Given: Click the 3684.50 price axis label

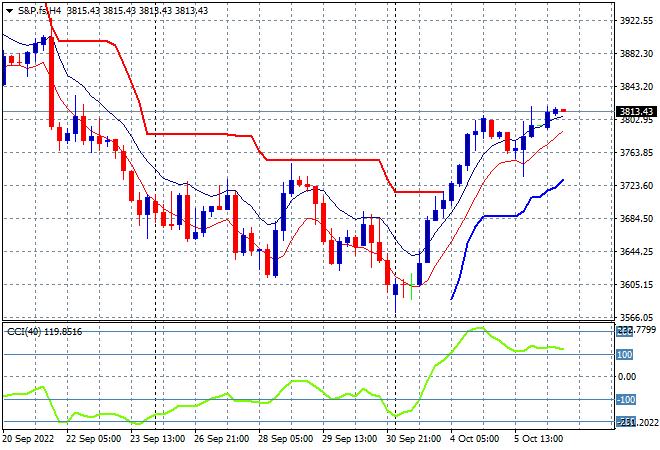Looking at the screenshot, I should 636,218.
